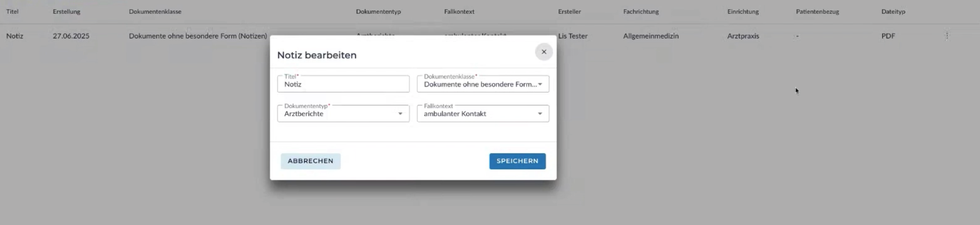Open the Dokumententyp dropdown showing Arztberichte
This screenshot has width=980, height=225.
(343, 114)
